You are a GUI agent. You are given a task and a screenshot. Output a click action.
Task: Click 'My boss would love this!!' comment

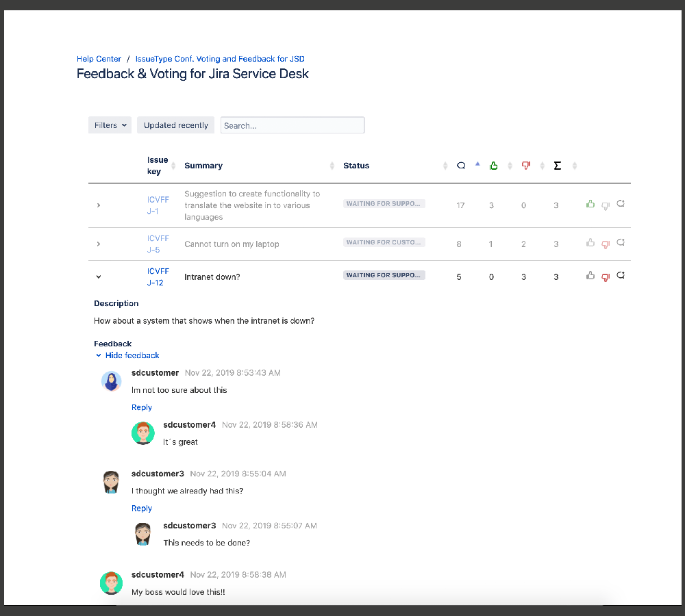coord(178,592)
